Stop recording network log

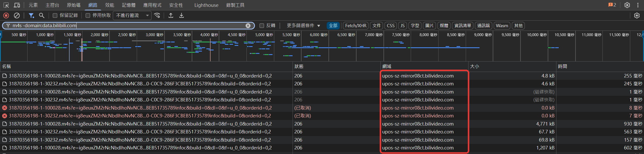tap(6, 16)
